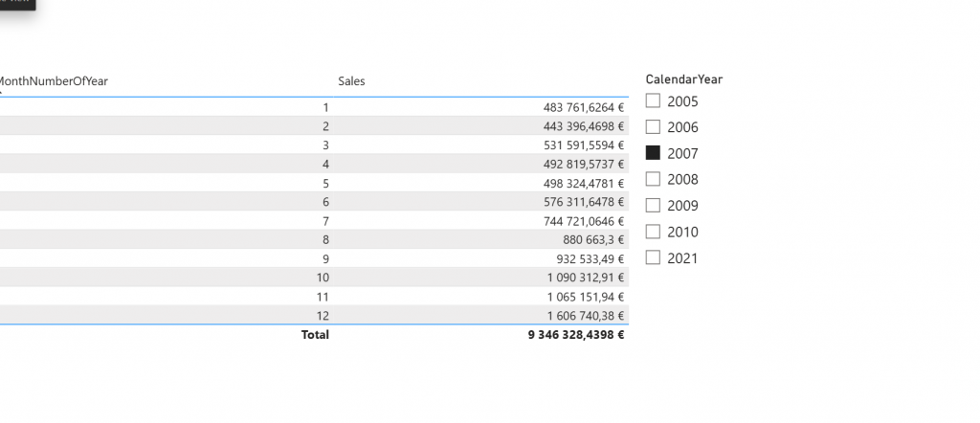Check the 2021 year checkbox
The image size is (980, 423).
[653, 257]
